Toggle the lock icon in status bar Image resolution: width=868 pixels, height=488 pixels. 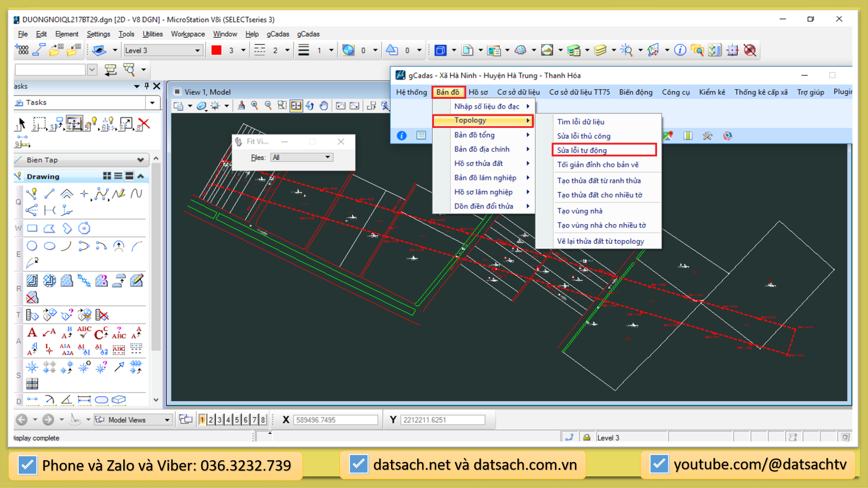click(x=587, y=437)
